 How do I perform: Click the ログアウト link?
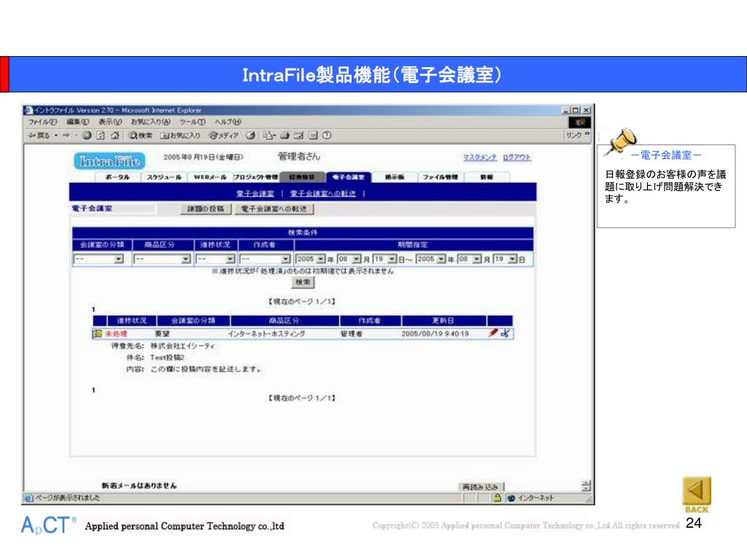(517, 157)
